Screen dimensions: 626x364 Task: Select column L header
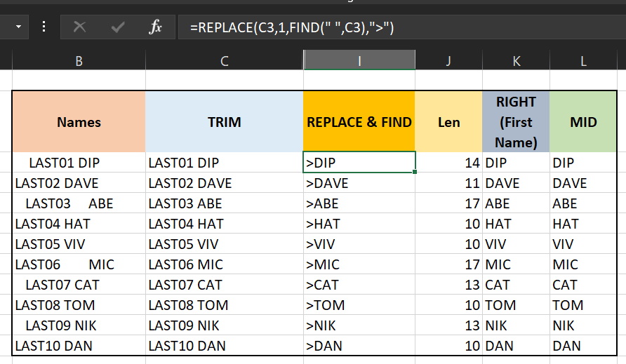coord(583,61)
